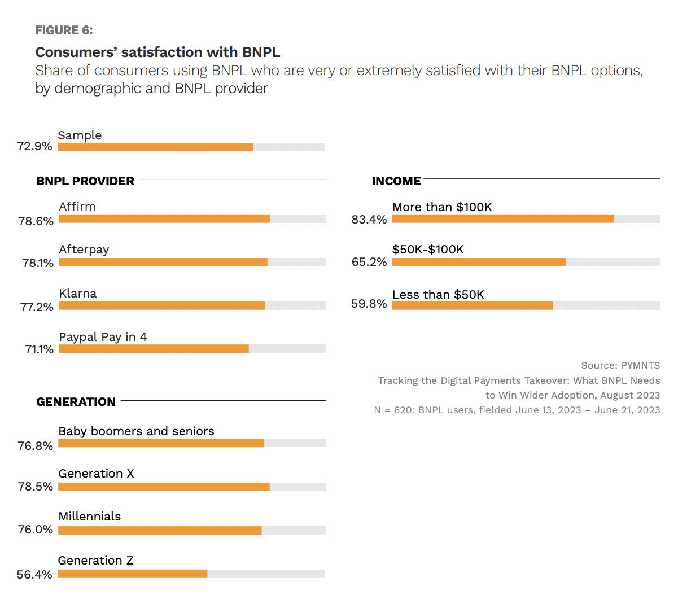Select the More than $100K bar
Screen dimensions: 700x595
pos(503,219)
